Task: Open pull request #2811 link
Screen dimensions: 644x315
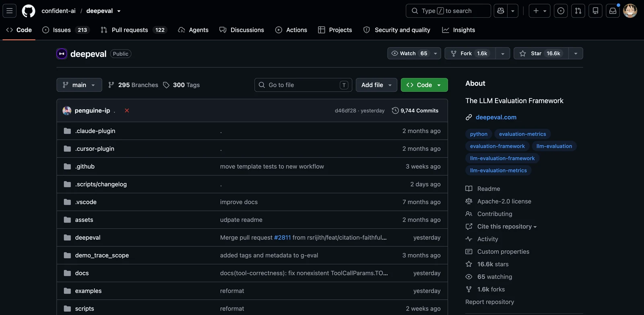Action: click(x=282, y=238)
